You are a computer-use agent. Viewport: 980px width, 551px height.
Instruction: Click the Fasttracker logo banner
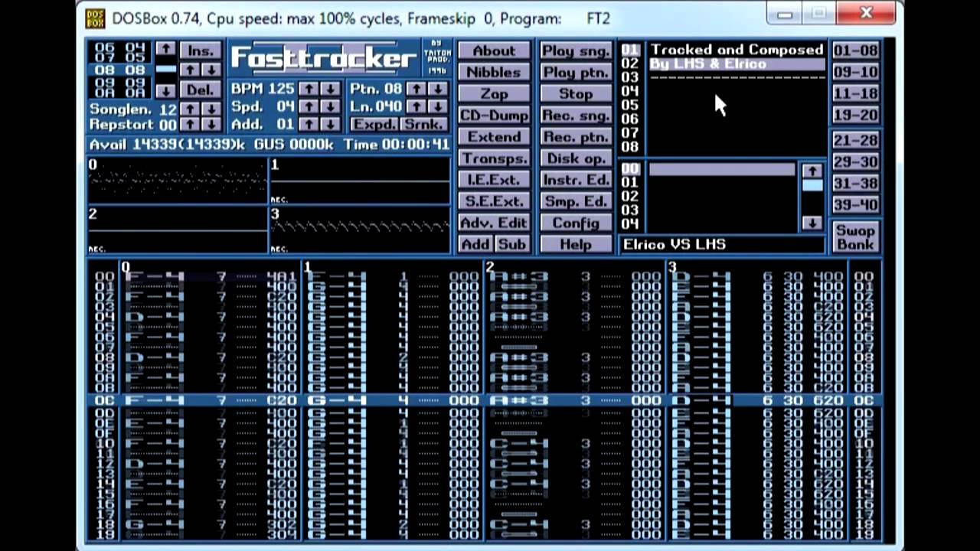(324, 58)
